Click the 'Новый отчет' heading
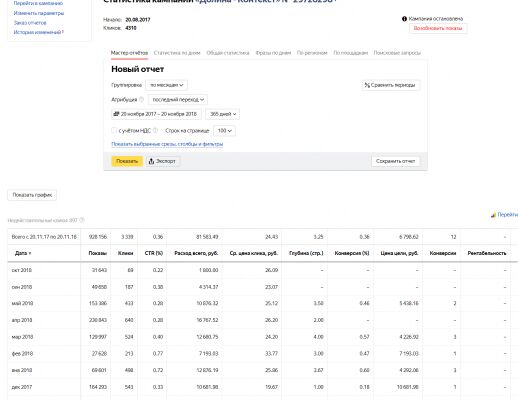This screenshot has width=518, height=400. point(138,69)
